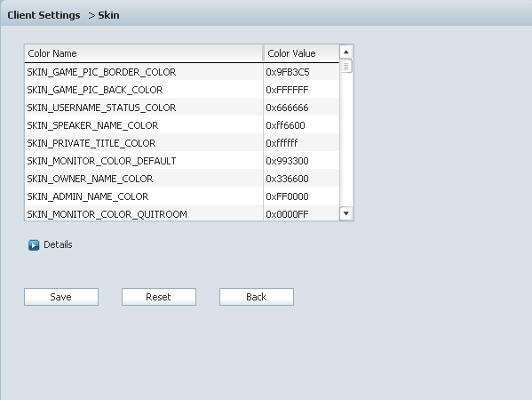Screen dimensions: 532x400
Task: Select SKIN_GAME_PIC_BORDER_COLOR row
Action: (x=182, y=72)
